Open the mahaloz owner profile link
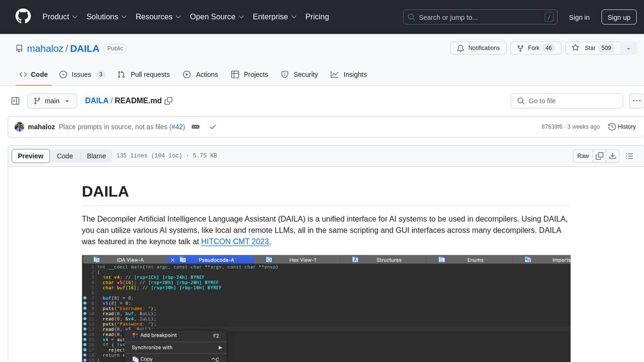644x362 pixels. (45, 48)
